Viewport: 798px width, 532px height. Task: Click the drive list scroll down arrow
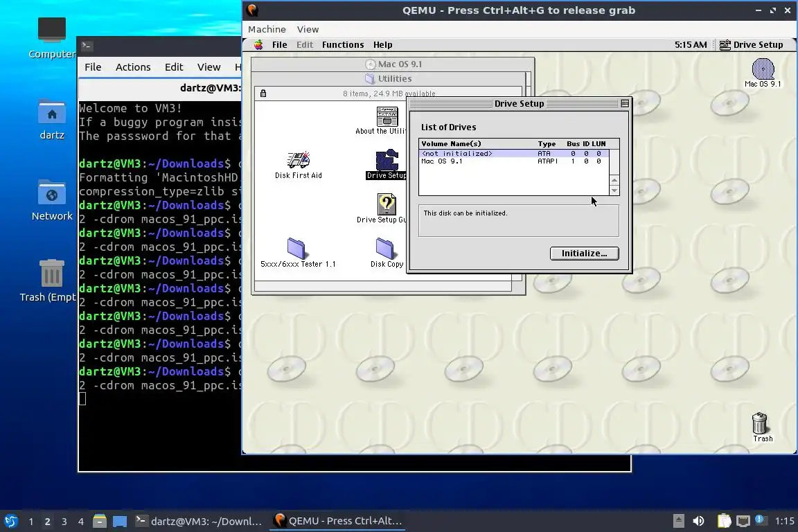[x=614, y=190]
